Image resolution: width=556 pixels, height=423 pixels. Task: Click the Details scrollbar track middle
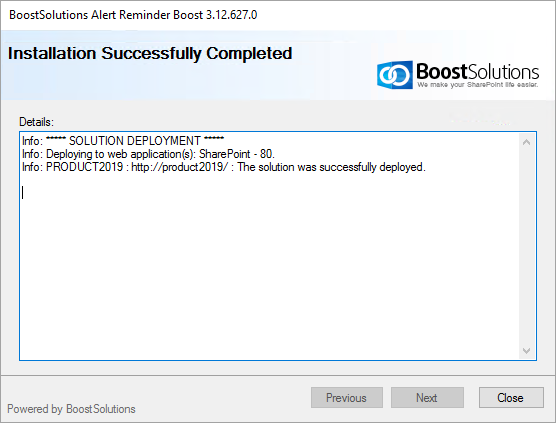(x=527, y=246)
